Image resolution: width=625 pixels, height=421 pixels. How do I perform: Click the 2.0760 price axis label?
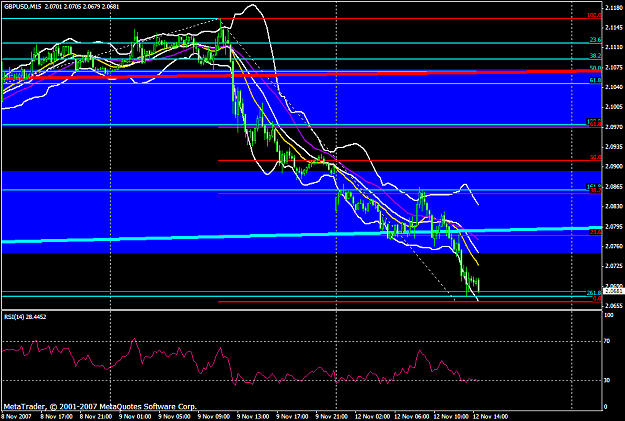pyautogui.click(x=612, y=246)
